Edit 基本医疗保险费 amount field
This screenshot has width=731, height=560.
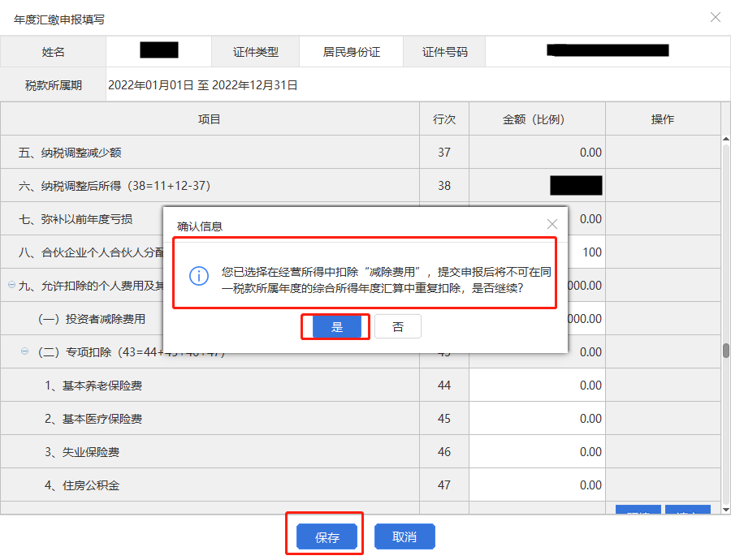click(537, 419)
